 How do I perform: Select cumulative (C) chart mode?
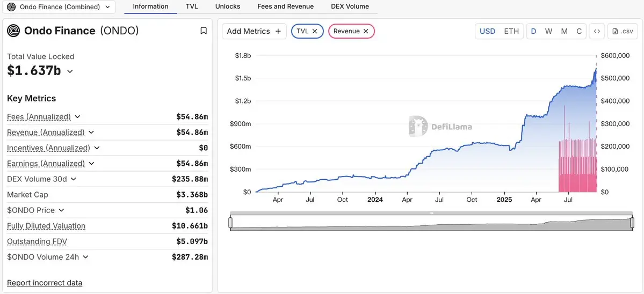pyautogui.click(x=579, y=31)
